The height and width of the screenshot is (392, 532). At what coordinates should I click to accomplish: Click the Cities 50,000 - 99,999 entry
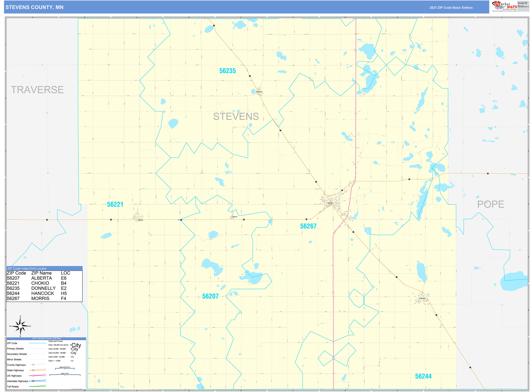tap(57, 349)
